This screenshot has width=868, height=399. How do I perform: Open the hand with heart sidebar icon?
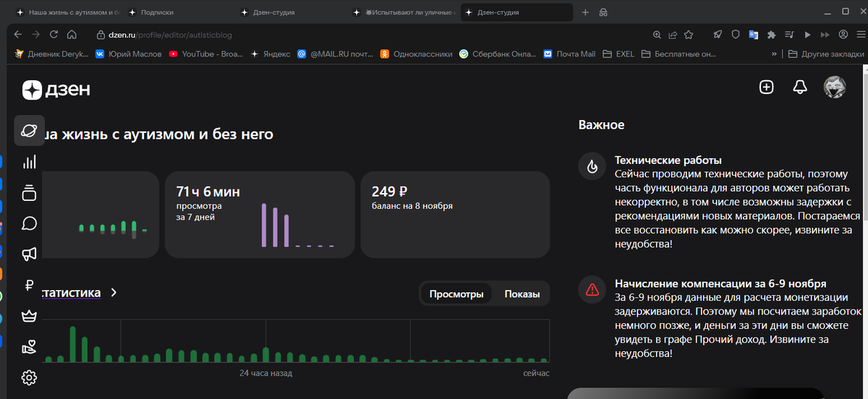[29, 346]
